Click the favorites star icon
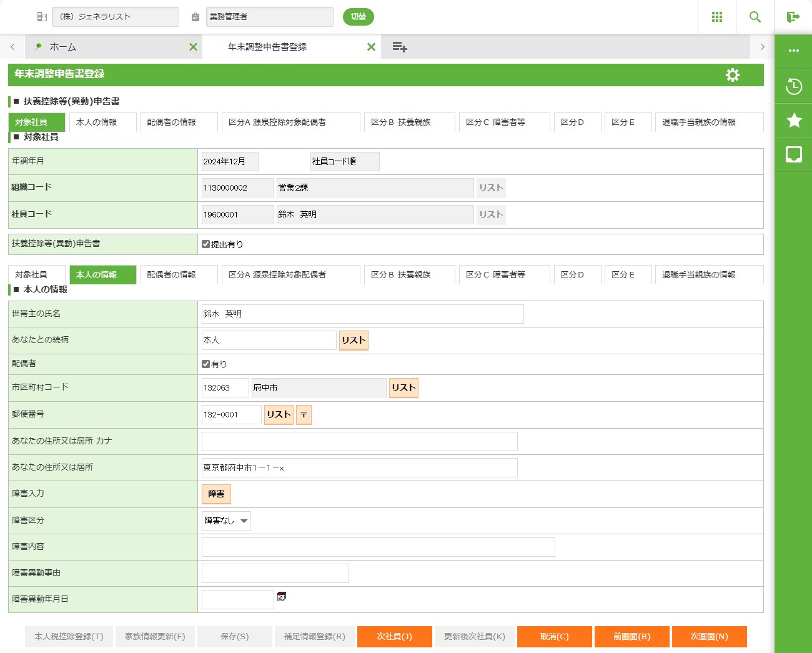This screenshot has height=653, width=812. (794, 120)
